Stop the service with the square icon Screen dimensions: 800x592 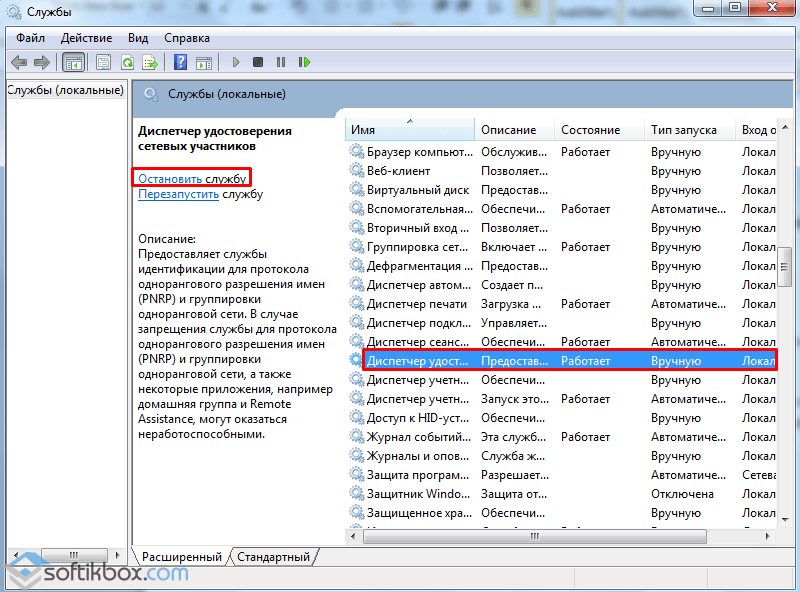pyautogui.click(x=258, y=62)
